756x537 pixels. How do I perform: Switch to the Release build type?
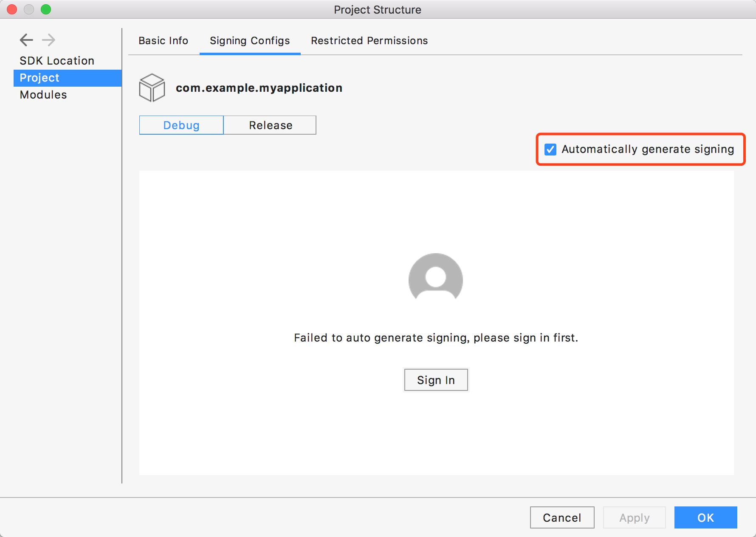270,125
